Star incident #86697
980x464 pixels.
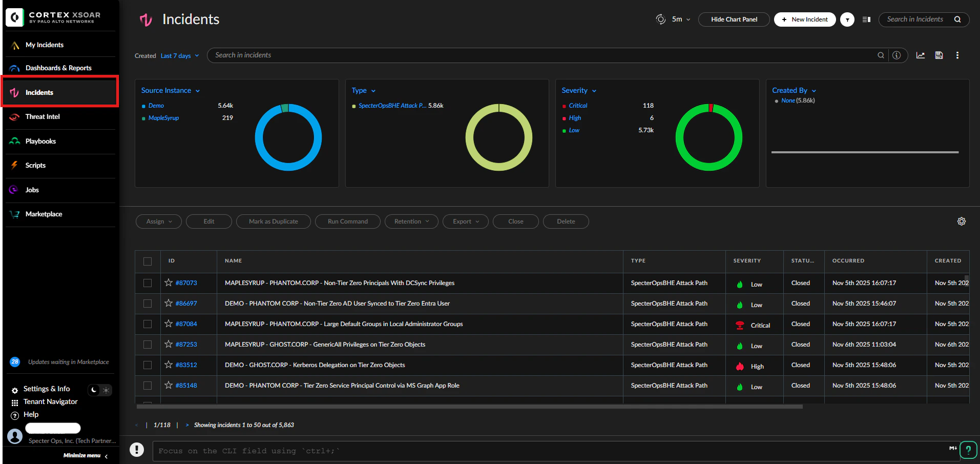coord(169,303)
